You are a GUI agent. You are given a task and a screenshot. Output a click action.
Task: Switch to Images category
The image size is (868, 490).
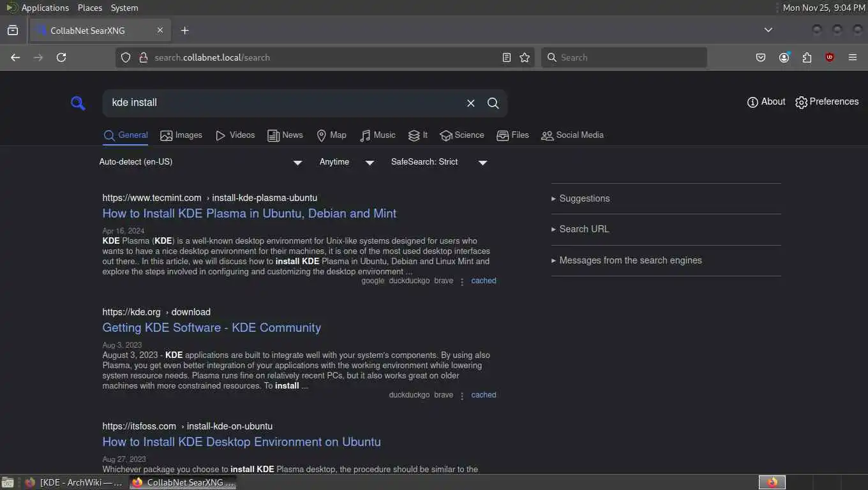tap(181, 135)
